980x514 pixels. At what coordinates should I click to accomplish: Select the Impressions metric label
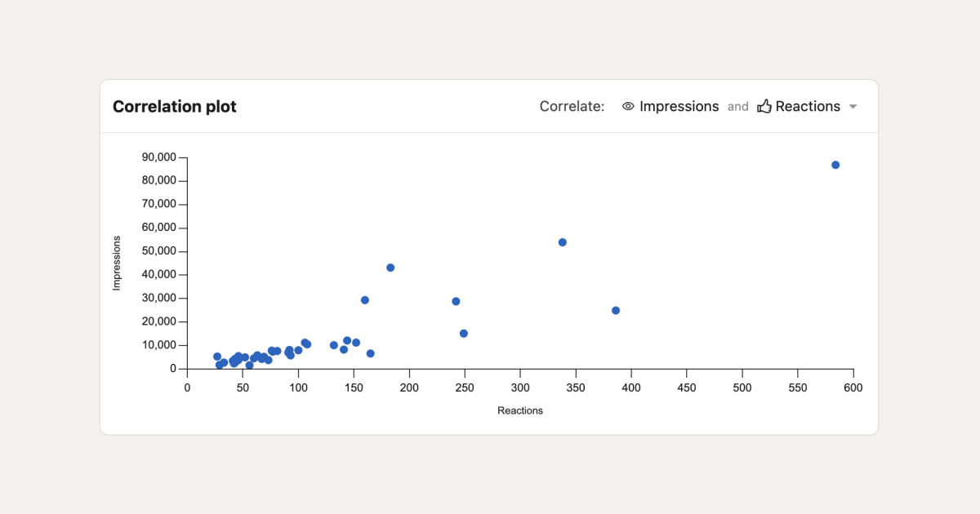(679, 106)
